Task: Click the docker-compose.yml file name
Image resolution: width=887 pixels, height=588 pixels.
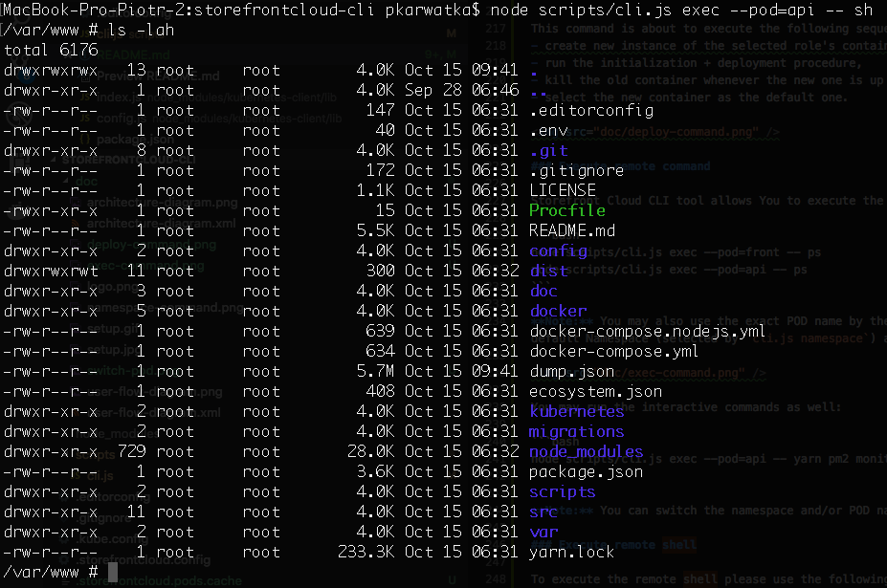Action: coord(613,351)
